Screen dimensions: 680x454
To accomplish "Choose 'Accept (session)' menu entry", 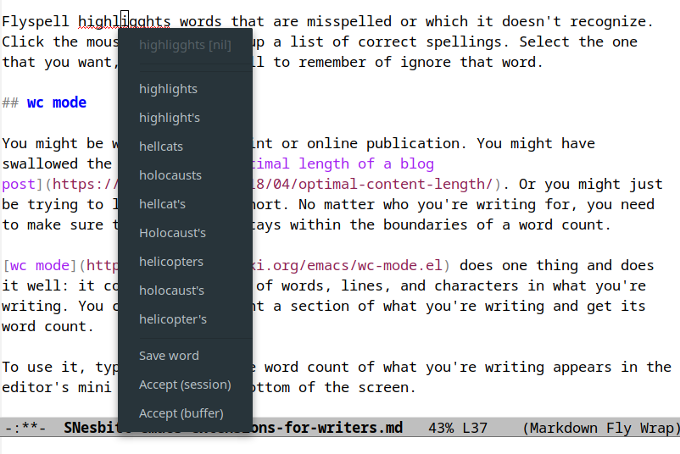I will [184, 385].
